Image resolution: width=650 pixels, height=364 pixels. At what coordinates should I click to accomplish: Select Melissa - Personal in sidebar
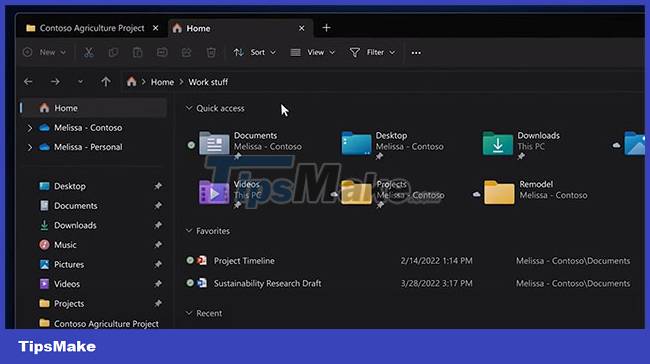[x=88, y=147]
